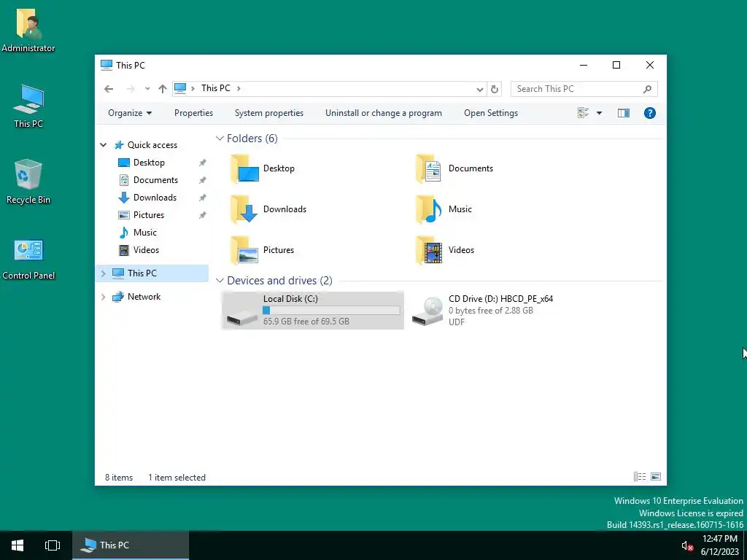Viewport: 747px width, 560px height.
Task: Select This PC icon on desktop
Action: [x=28, y=106]
